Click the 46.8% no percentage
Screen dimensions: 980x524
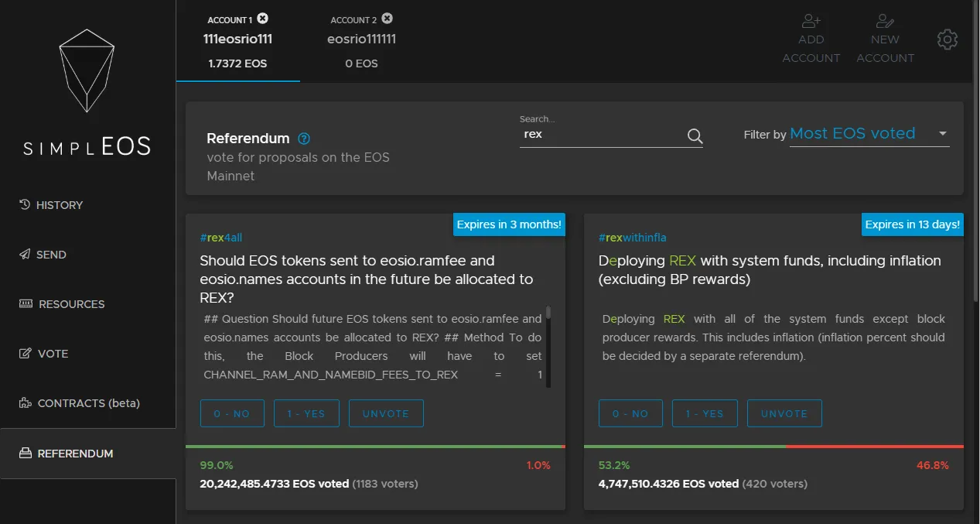coord(933,465)
